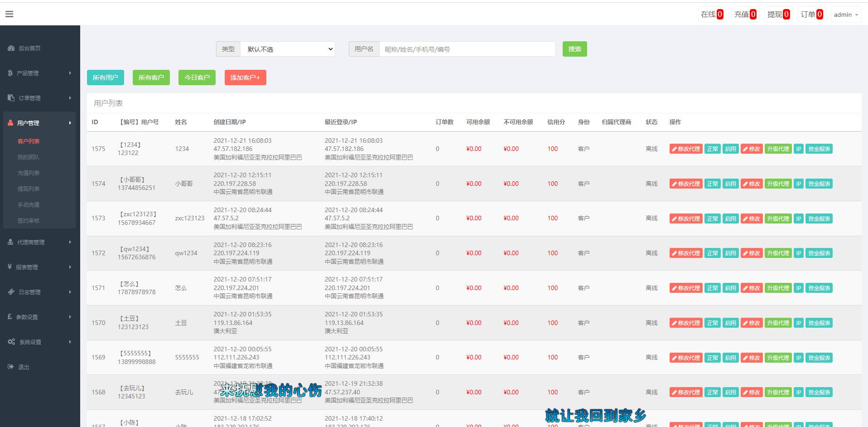The width and height of the screenshot is (868, 427).
Task: Toggle 启用 button for user 1572
Action: click(x=730, y=253)
